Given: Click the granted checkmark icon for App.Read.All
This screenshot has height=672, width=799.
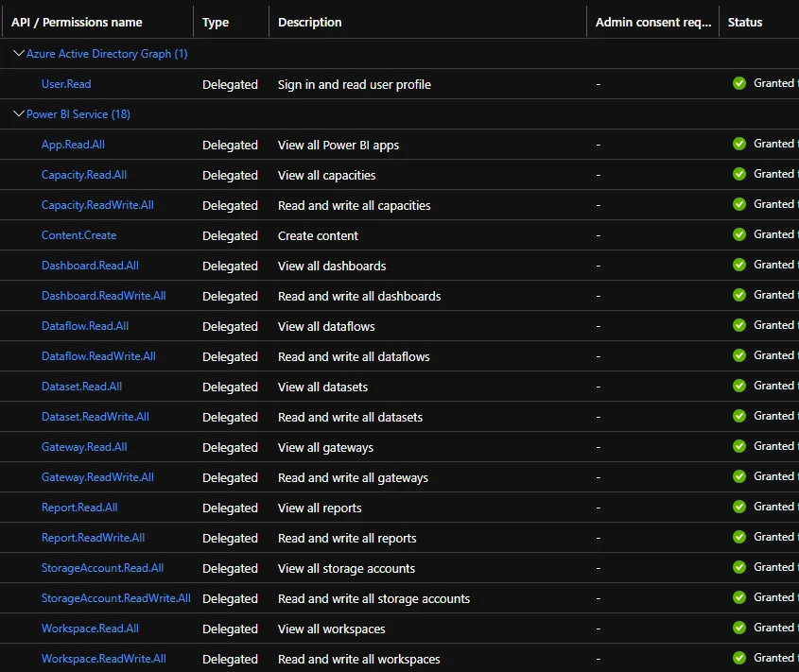Looking at the screenshot, I should pos(739,144).
